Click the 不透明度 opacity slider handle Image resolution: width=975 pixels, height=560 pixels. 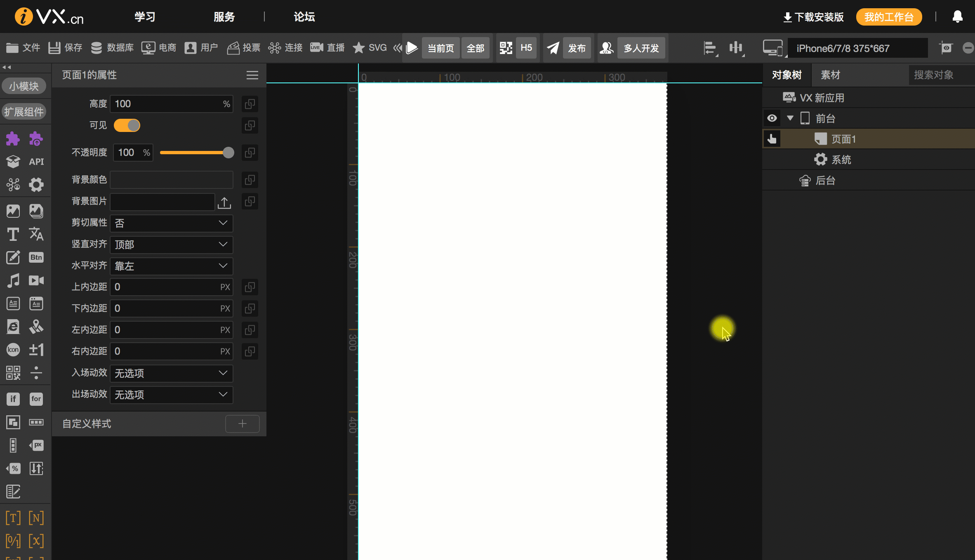228,153
